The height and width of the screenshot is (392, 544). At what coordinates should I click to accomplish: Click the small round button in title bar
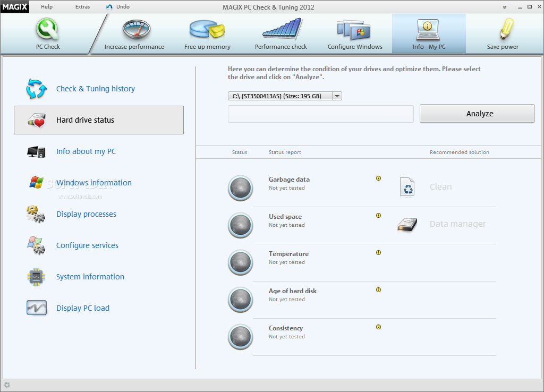[x=505, y=7]
